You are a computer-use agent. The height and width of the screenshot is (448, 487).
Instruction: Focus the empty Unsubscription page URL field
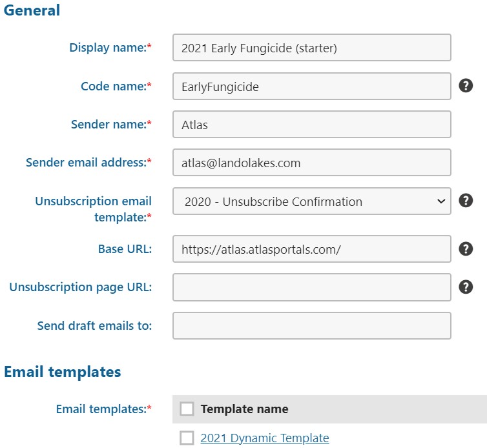(x=311, y=287)
